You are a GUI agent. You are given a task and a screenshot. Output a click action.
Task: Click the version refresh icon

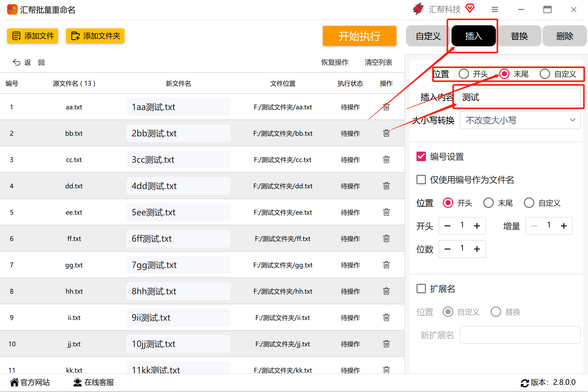(525, 383)
